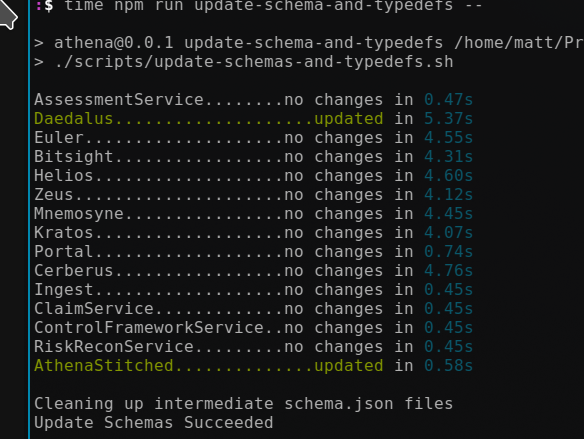Click the Kratos 4.07s timing
584x439 pixels.
(x=448, y=233)
